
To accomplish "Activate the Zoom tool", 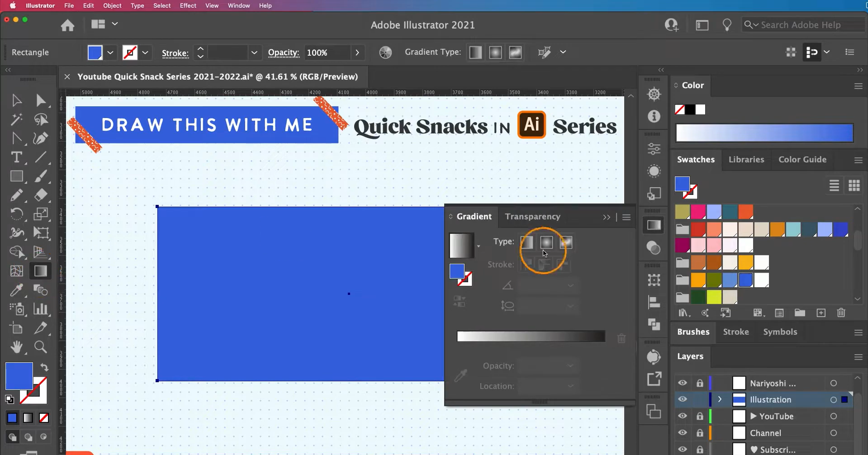I will (x=41, y=347).
